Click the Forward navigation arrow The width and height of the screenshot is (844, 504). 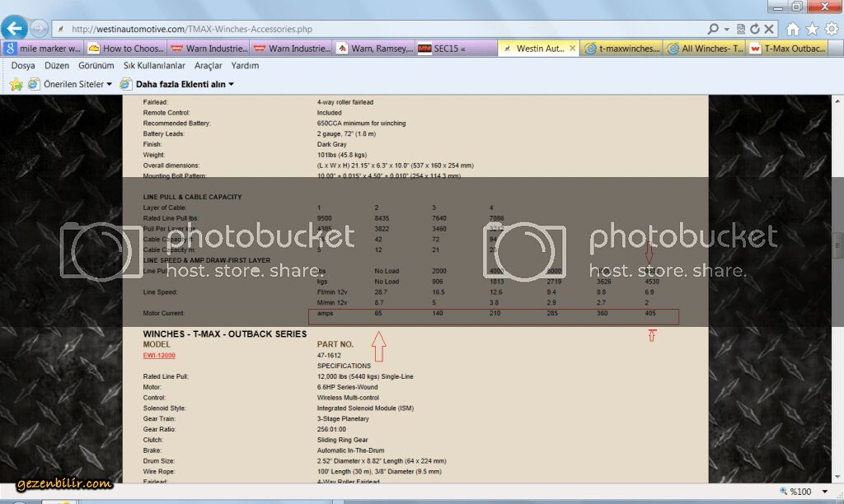(39, 29)
